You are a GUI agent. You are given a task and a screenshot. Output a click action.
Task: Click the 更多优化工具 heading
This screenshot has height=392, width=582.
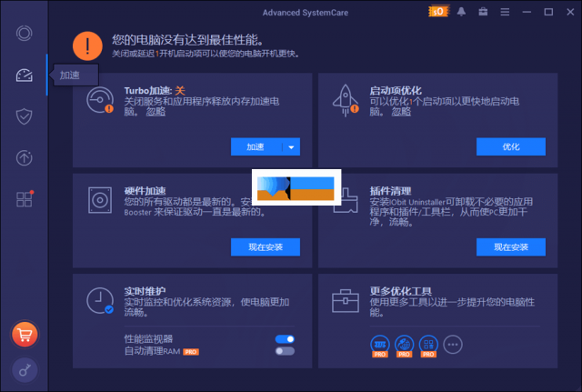pyautogui.click(x=400, y=291)
